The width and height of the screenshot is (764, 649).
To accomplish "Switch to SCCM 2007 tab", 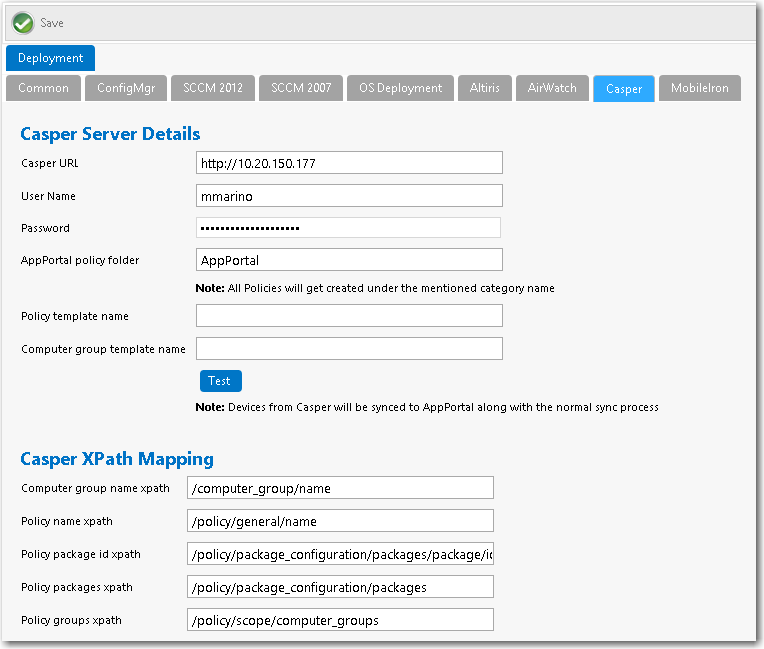I will (301, 88).
